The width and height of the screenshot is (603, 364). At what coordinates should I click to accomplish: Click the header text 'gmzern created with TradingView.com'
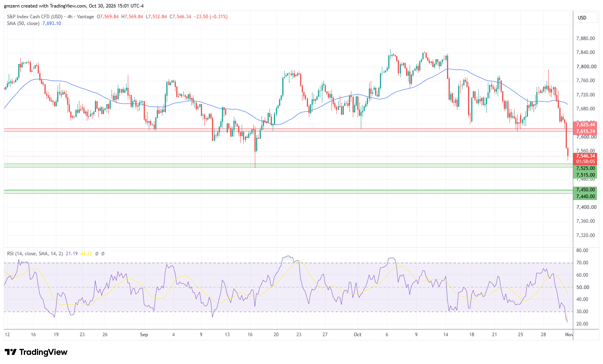[x=45, y=6]
